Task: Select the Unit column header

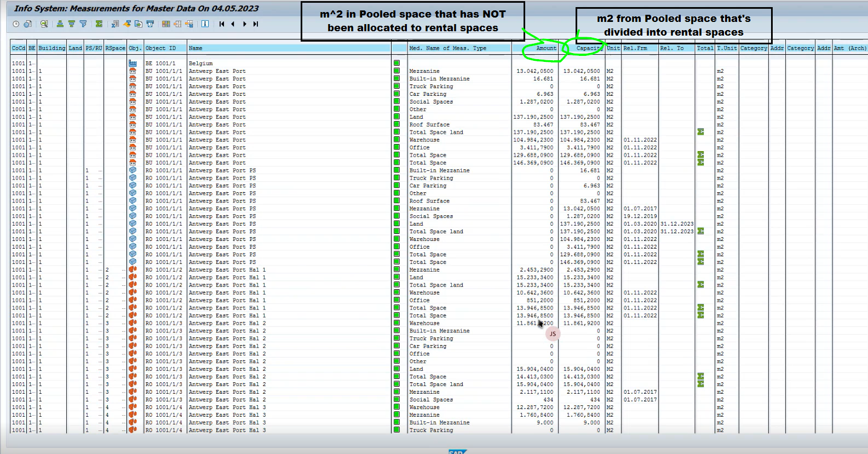Action: click(613, 48)
